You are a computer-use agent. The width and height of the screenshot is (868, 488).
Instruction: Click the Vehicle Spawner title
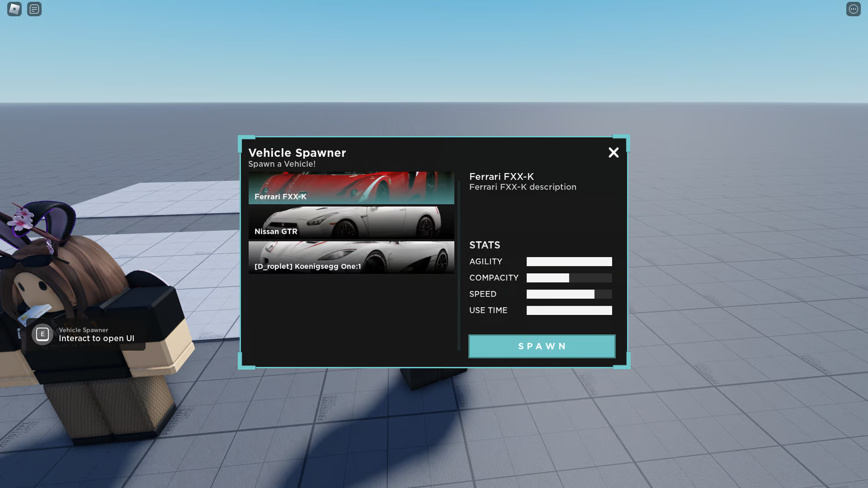(297, 153)
